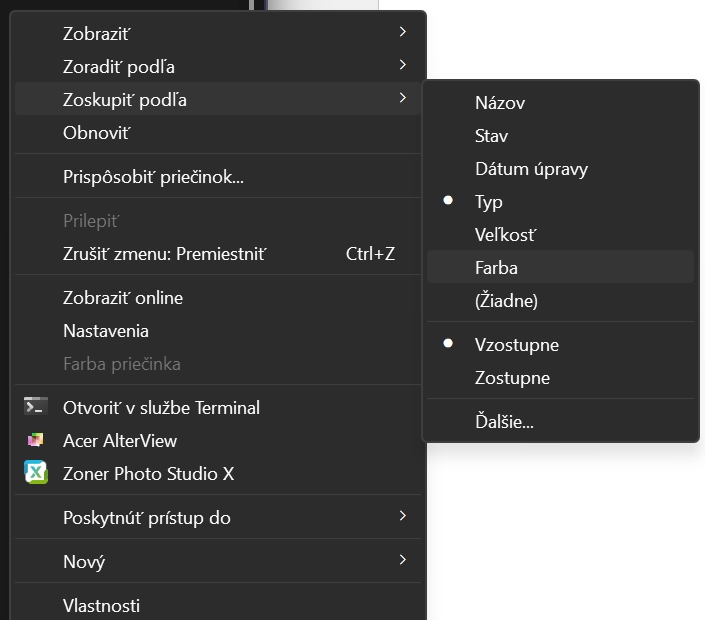Screen dimensions: 705x620
Task: Open the Nový submenu
Action: (402, 560)
